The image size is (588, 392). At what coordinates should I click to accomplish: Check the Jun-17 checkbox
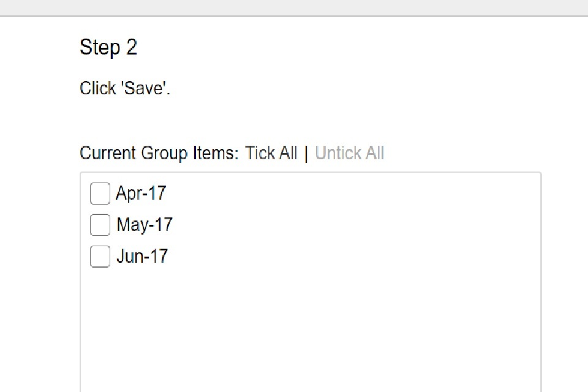tap(100, 256)
